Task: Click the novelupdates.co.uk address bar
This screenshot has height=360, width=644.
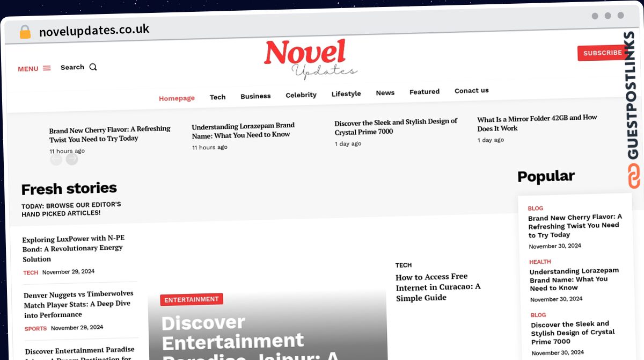Action: click(94, 30)
